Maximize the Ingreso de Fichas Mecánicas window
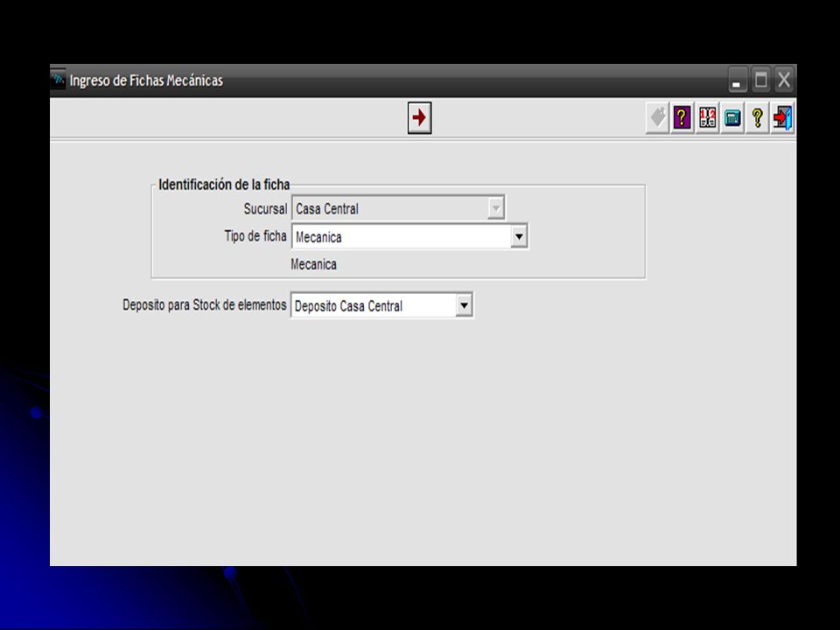Screen dimensions: 840x630 coord(760,80)
